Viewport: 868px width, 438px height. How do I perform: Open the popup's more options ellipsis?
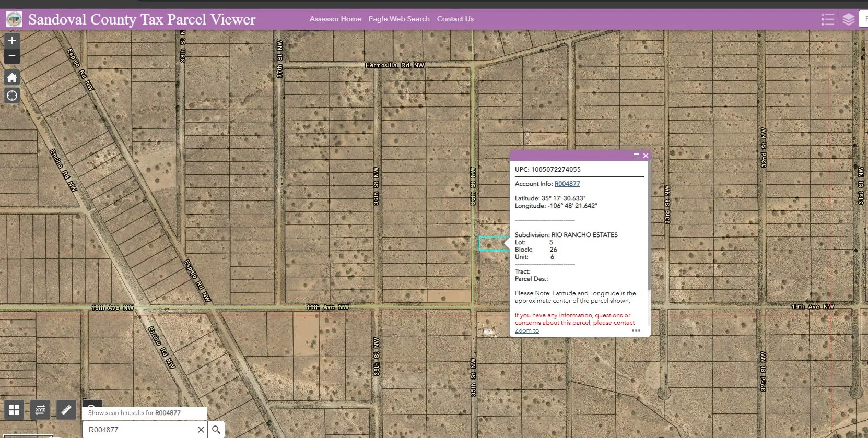pos(636,330)
